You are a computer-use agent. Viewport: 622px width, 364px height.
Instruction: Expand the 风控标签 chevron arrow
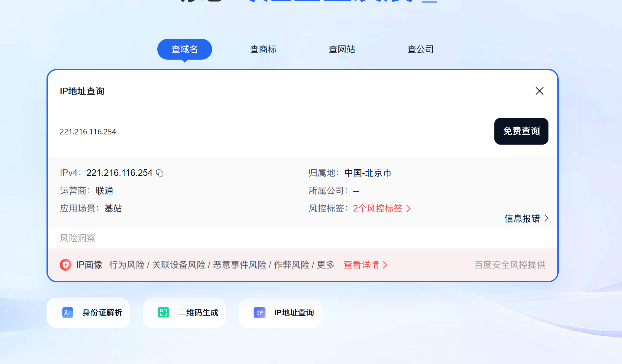point(409,209)
